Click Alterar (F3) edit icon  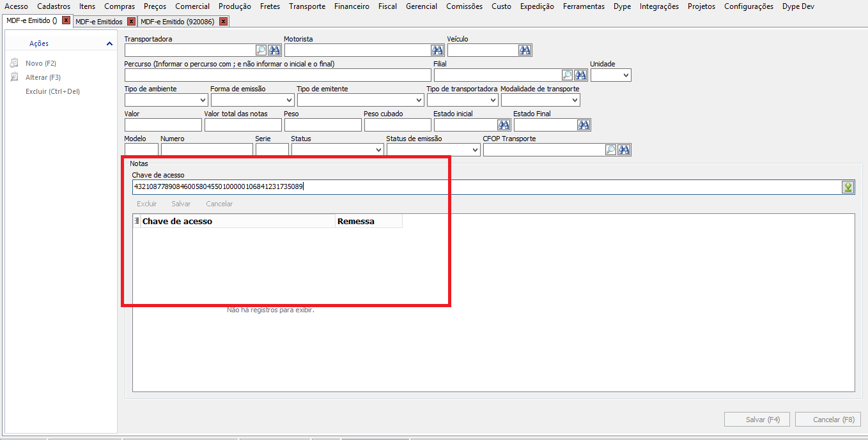14,77
